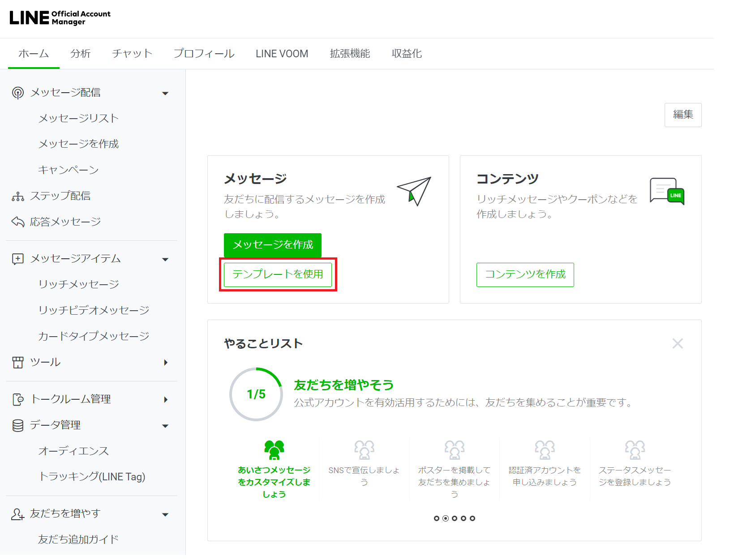Close the やることリスト panel with X
The height and width of the screenshot is (560, 755).
click(678, 343)
